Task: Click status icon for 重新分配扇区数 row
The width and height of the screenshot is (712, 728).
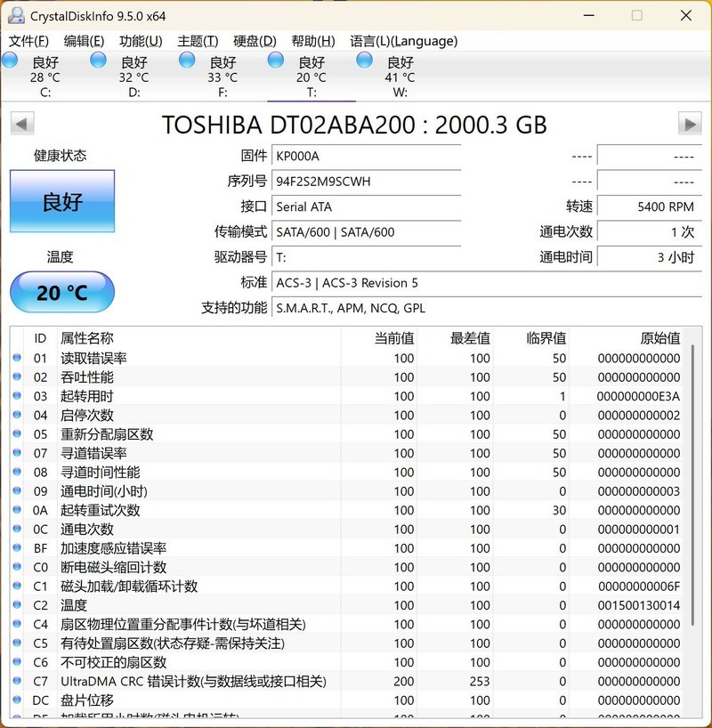Action: pos(14,434)
